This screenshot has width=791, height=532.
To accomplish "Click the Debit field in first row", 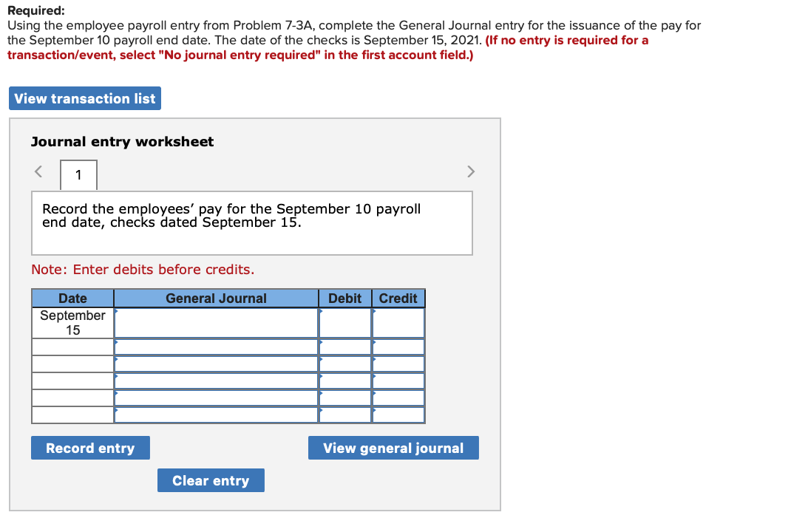I will 344,322.
